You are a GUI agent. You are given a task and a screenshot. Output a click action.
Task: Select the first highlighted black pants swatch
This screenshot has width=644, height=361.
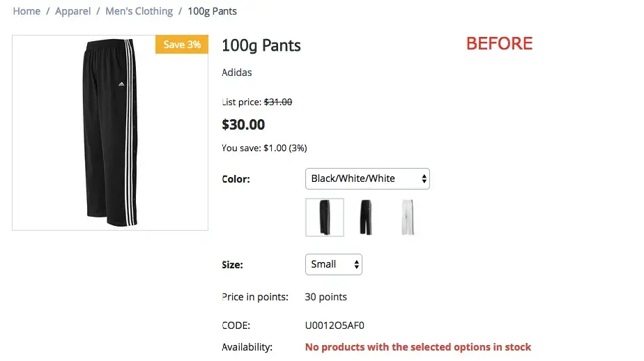(x=325, y=217)
